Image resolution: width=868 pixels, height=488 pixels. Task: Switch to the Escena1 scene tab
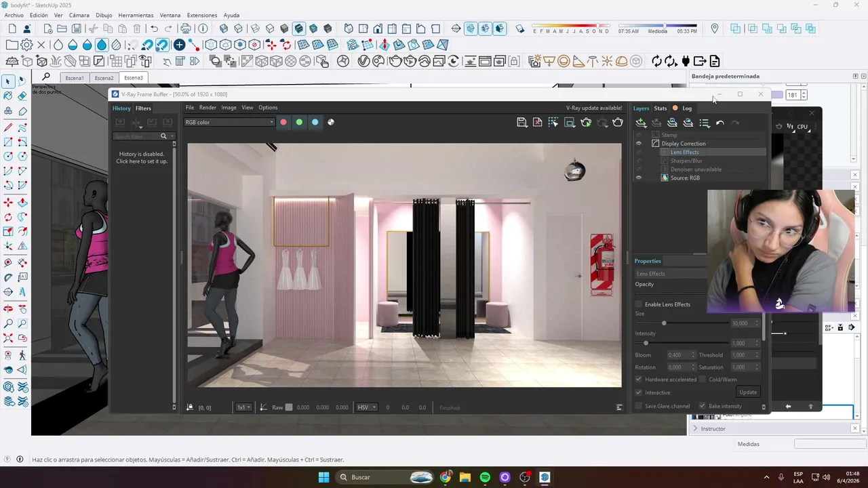tap(75, 78)
